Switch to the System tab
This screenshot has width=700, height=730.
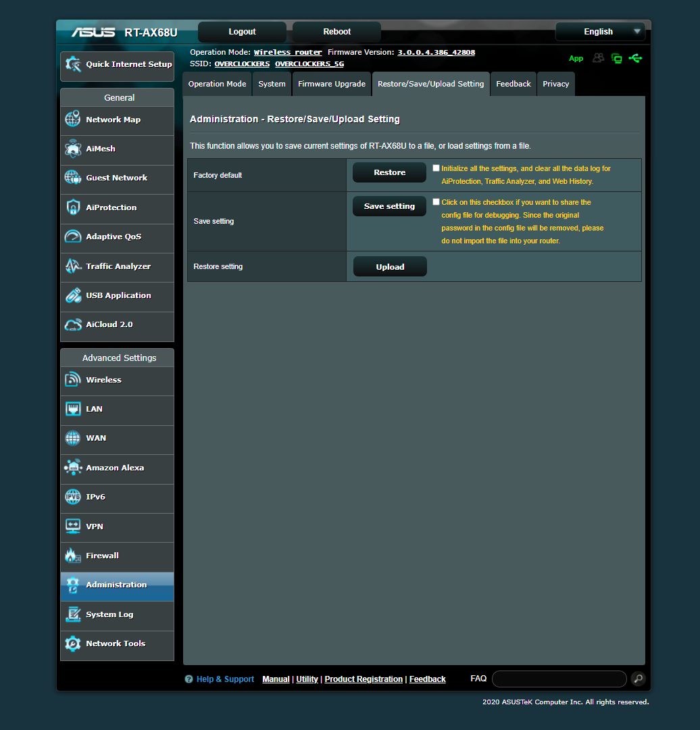(272, 84)
